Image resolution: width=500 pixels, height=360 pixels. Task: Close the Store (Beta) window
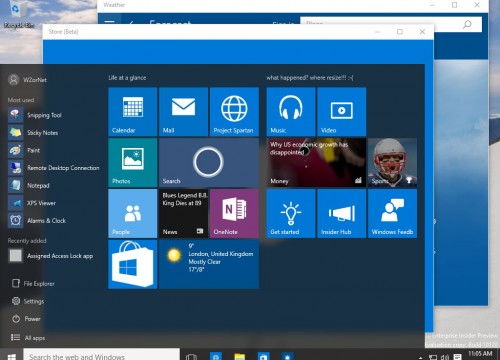422,32
